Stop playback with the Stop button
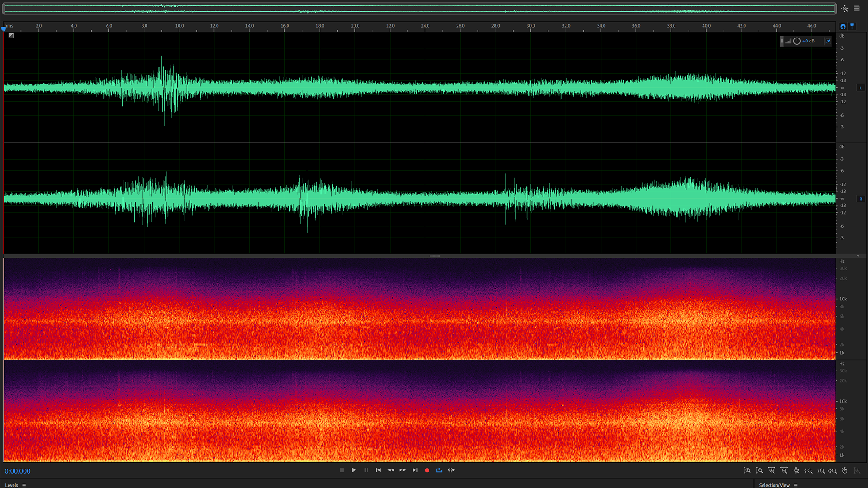The height and width of the screenshot is (488, 868). click(x=342, y=470)
